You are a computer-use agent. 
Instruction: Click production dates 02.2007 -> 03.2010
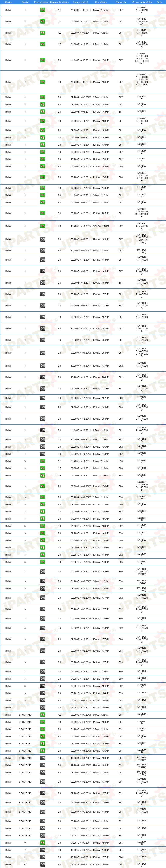click(x=81, y=619)
